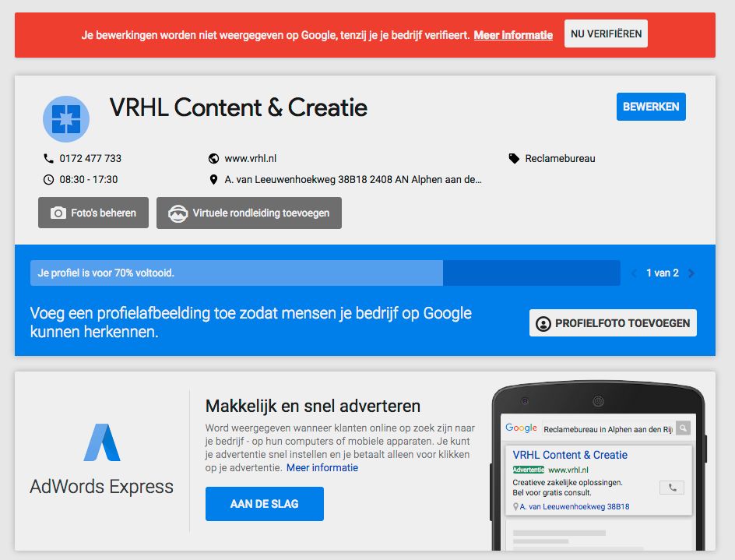The width and height of the screenshot is (735, 560).
Task: Go to next profile tip arrow
Action: tap(691, 273)
